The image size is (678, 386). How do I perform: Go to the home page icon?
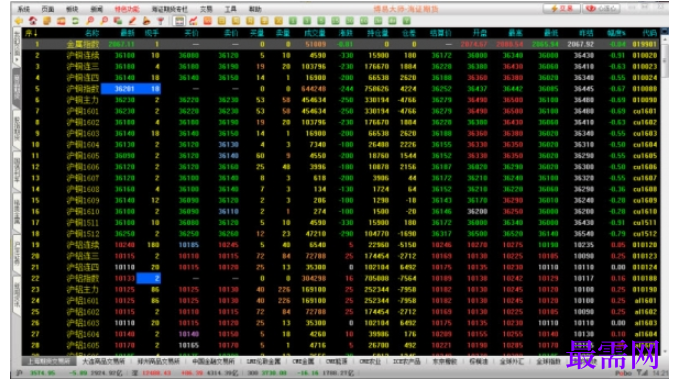coord(33,21)
